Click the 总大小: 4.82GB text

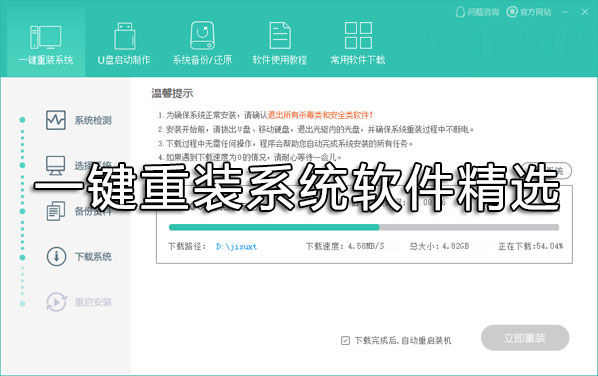coord(439,246)
